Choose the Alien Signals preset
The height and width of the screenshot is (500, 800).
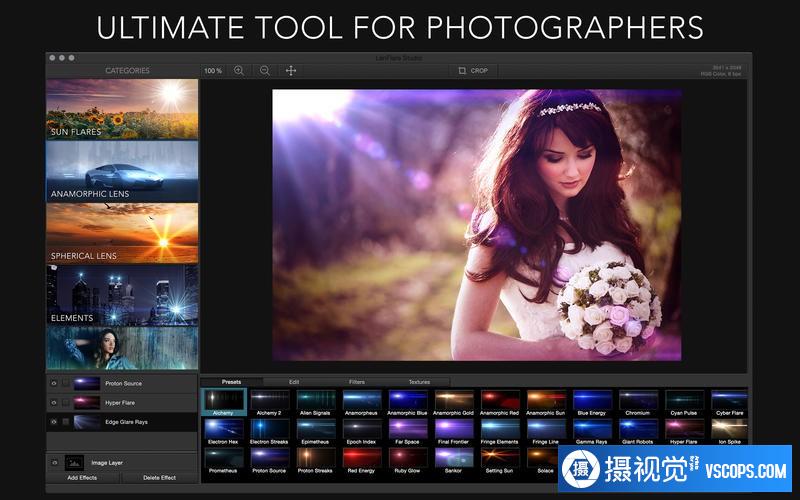pos(315,402)
